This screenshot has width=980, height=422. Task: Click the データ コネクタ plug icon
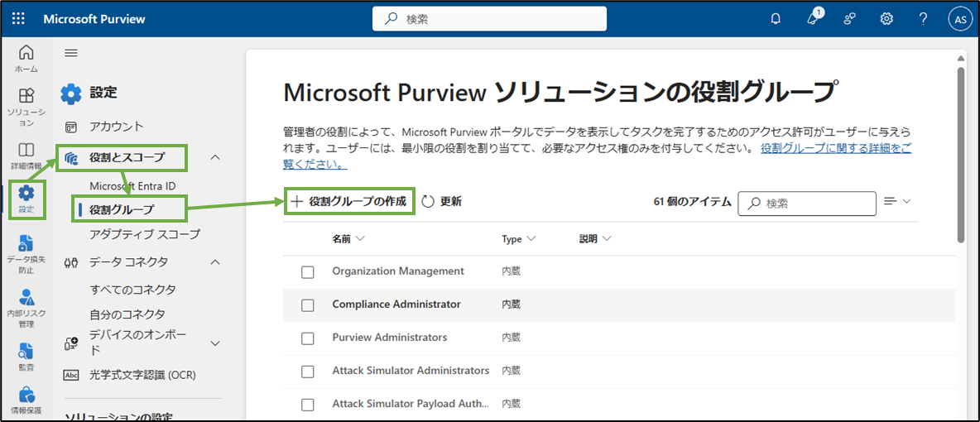71,263
